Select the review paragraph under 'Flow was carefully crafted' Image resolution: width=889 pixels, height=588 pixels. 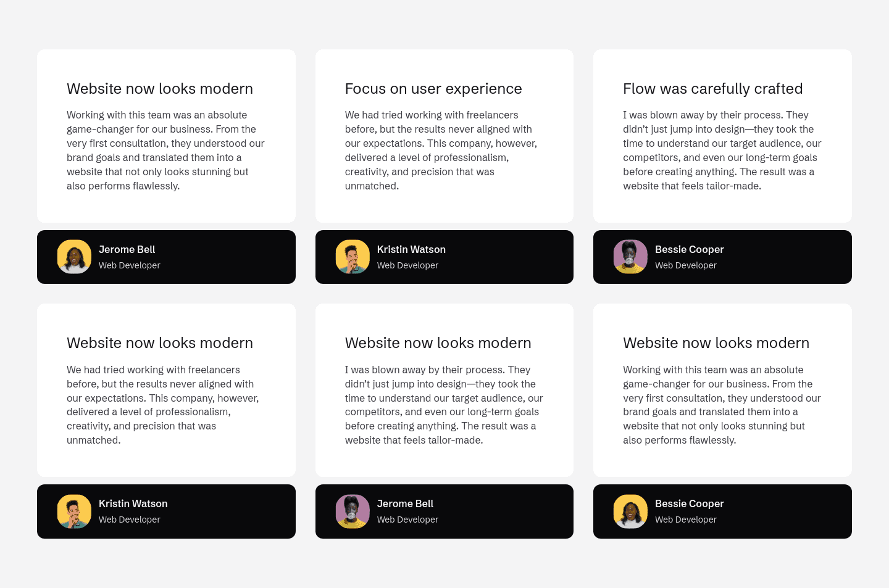pyautogui.click(x=722, y=151)
